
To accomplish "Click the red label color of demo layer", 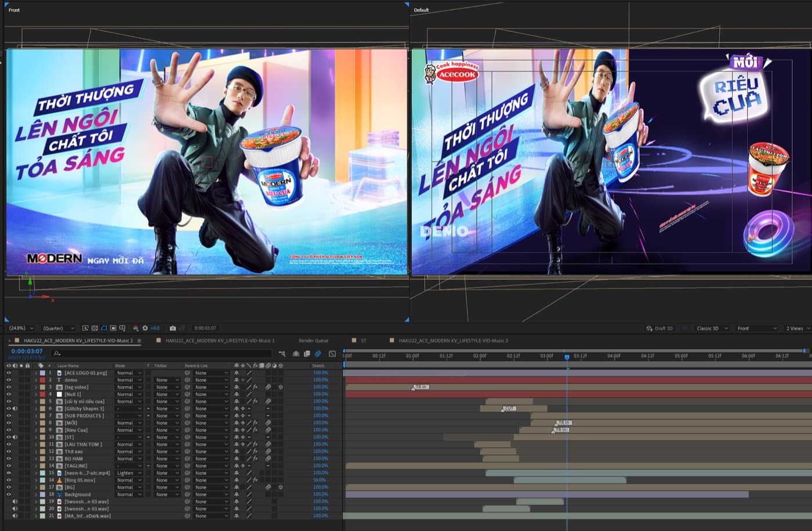I will point(42,380).
